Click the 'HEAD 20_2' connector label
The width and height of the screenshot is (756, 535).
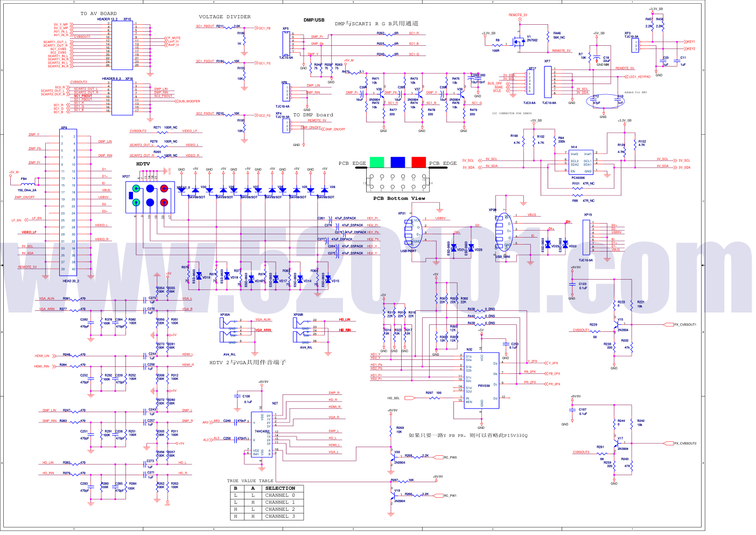[x=71, y=281]
